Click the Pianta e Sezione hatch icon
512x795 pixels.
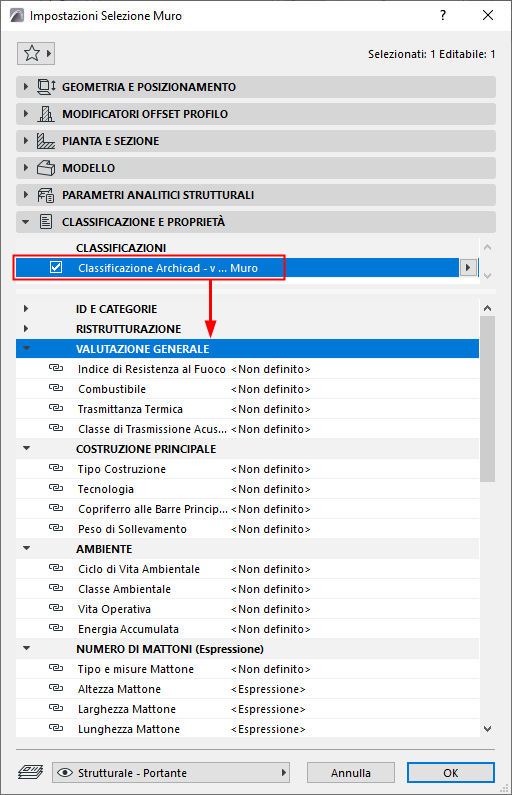[x=46, y=141]
